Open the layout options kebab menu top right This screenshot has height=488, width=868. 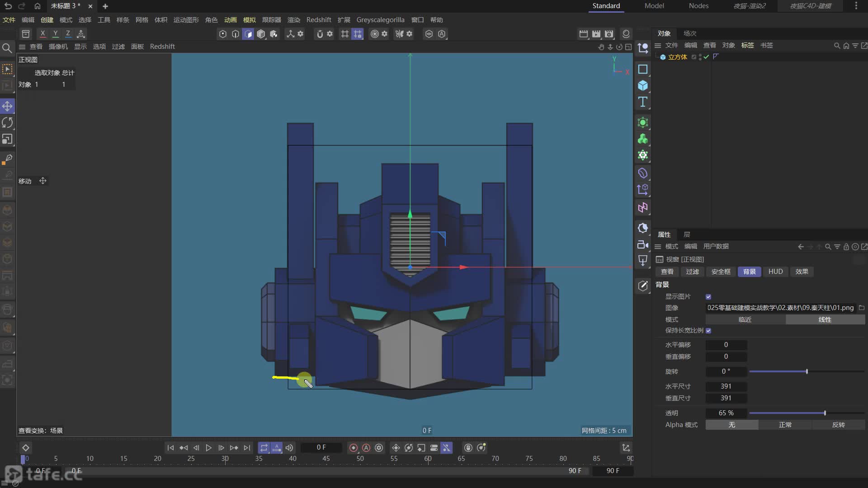pos(856,6)
